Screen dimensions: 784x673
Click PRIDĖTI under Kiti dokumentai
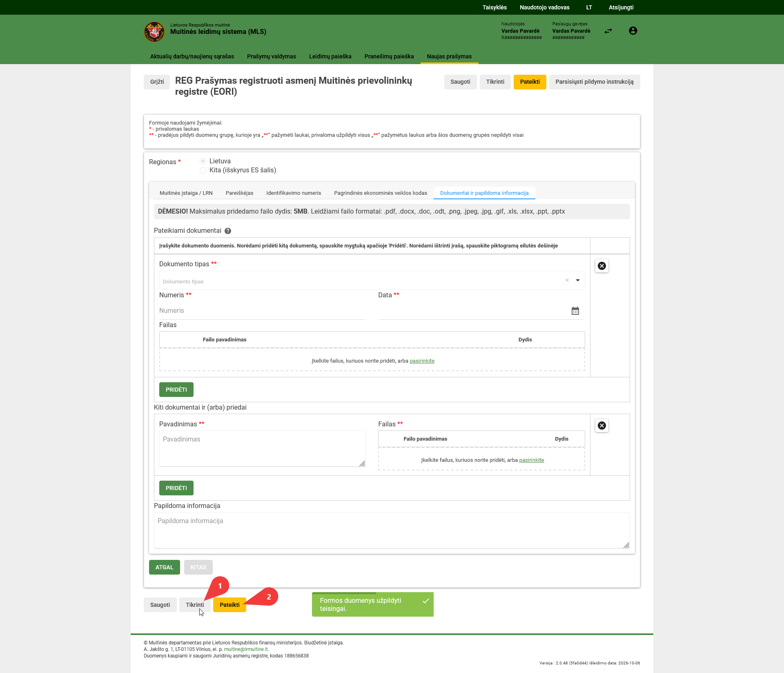[x=176, y=488]
